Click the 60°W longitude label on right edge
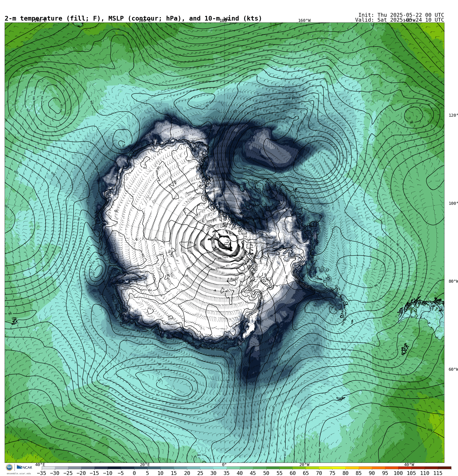Screen dimensions: 458x476 (x=453, y=369)
